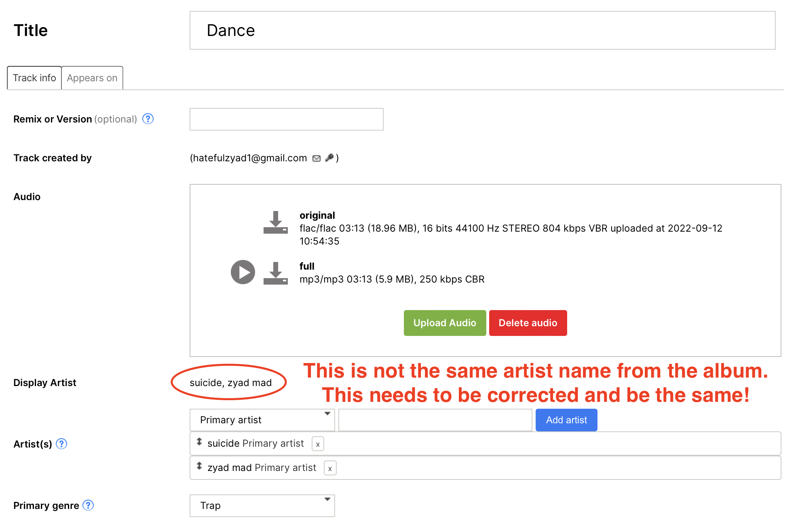Image resolution: width=798 pixels, height=532 pixels.
Task: Download the original flac file
Action: (x=275, y=222)
